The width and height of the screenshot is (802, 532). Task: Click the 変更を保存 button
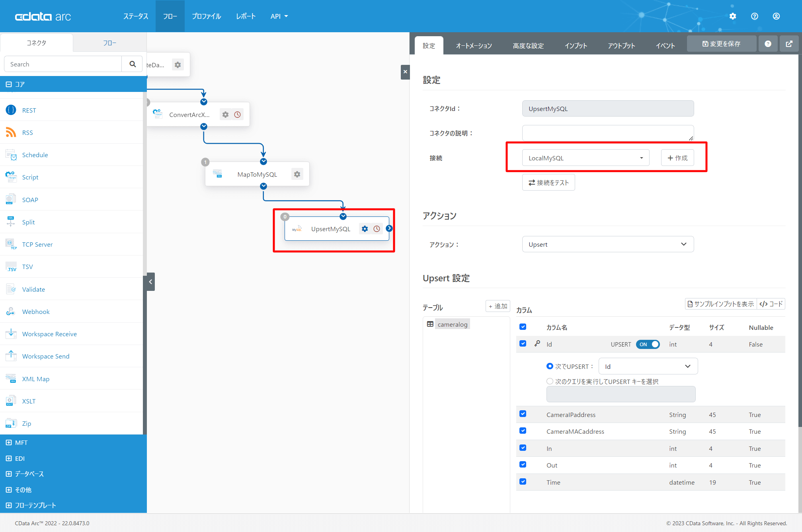coord(721,44)
